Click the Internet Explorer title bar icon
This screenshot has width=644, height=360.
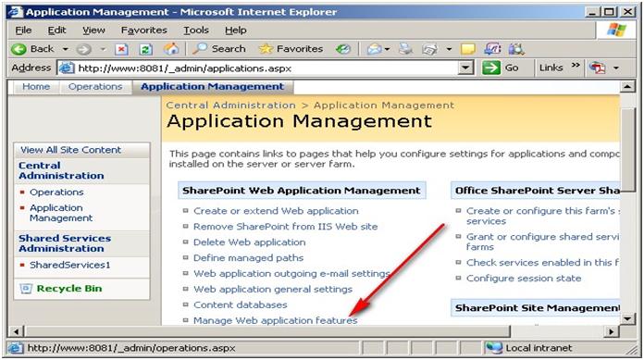16,11
